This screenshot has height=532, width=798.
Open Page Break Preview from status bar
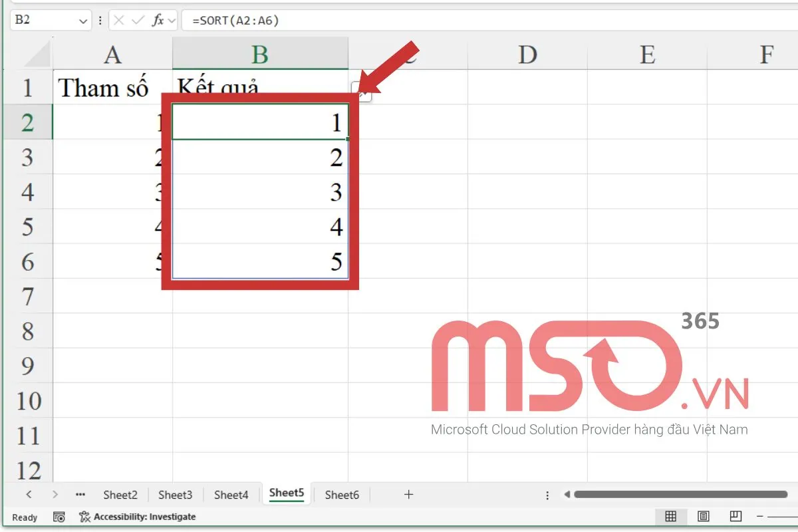click(x=735, y=517)
